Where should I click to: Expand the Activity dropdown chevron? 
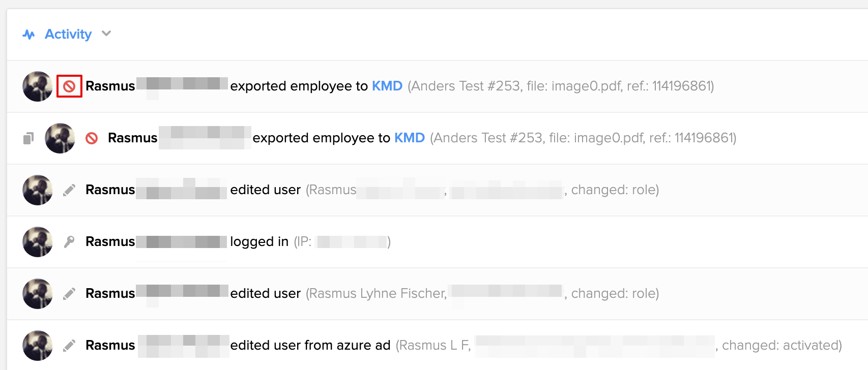(106, 34)
